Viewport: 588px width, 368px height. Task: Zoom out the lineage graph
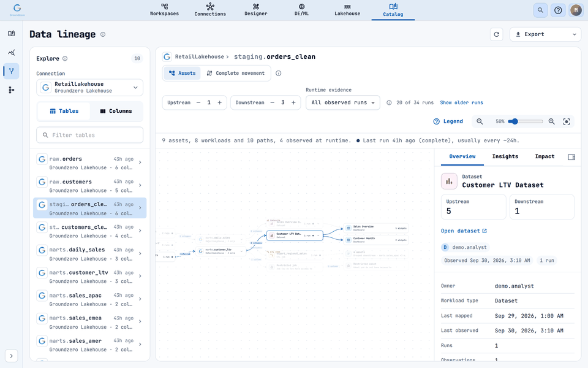(480, 121)
